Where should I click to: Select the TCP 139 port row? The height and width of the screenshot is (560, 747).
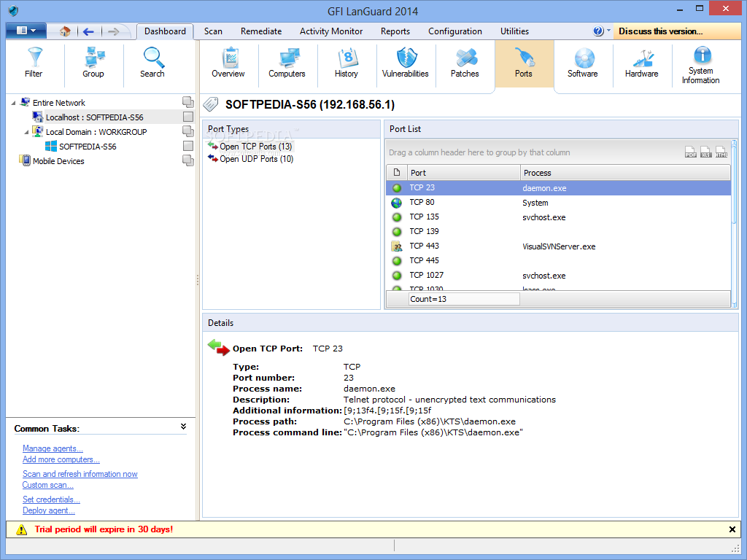click(x=558, y=231)
